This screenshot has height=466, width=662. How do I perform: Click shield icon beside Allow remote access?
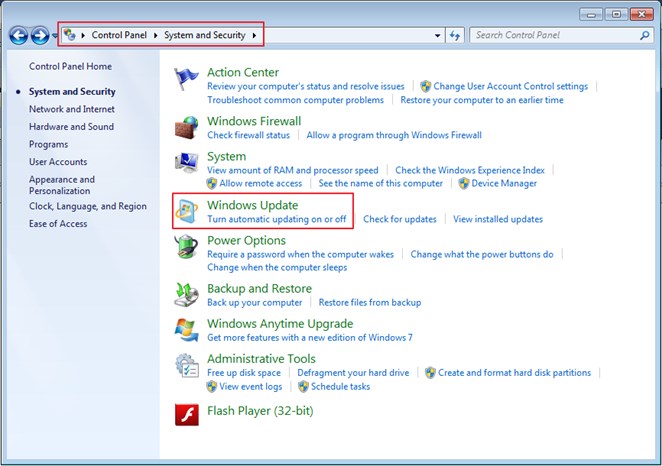click(212, 183)
